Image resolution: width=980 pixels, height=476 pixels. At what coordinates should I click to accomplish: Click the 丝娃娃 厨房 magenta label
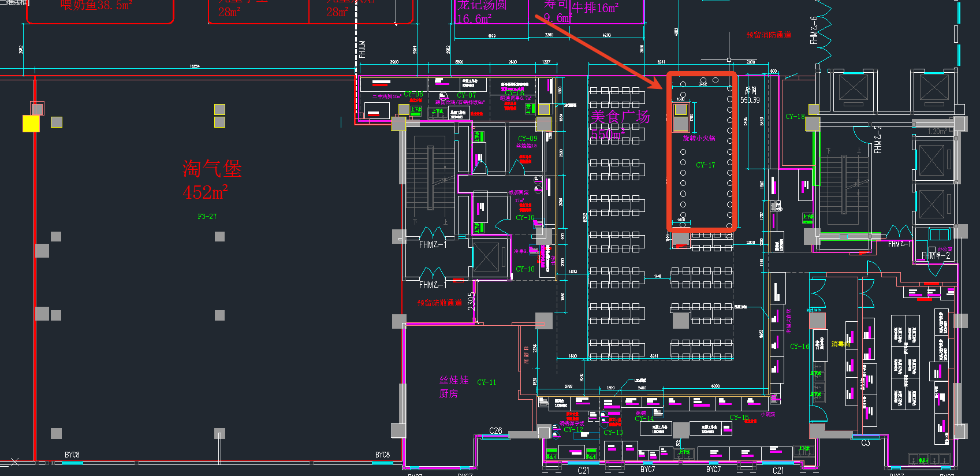[453, 386]
